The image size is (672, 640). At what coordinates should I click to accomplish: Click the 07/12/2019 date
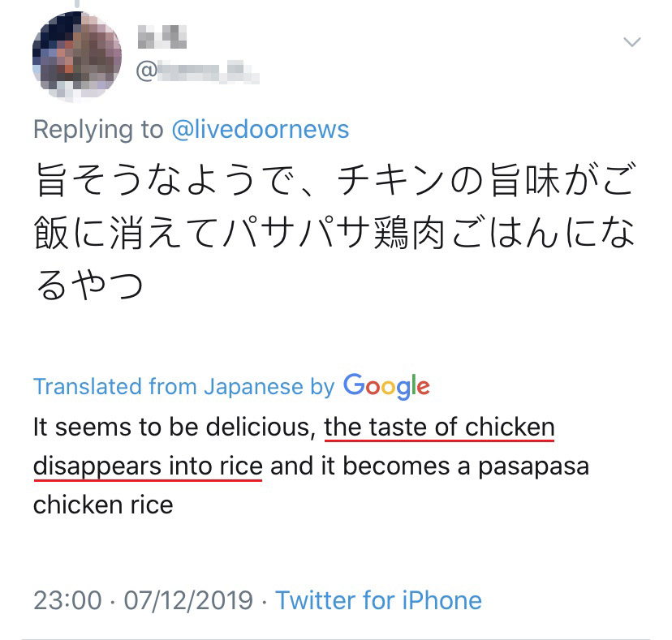pos(187,600)
